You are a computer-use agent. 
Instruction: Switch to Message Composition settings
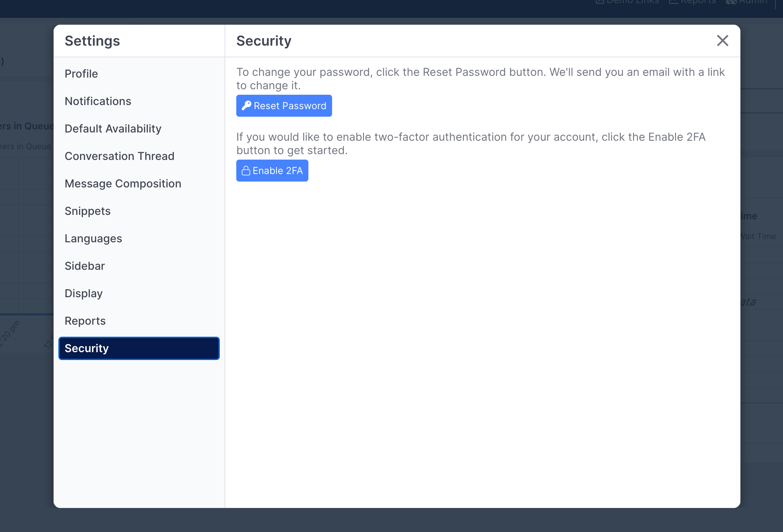(x=123, y=184)
